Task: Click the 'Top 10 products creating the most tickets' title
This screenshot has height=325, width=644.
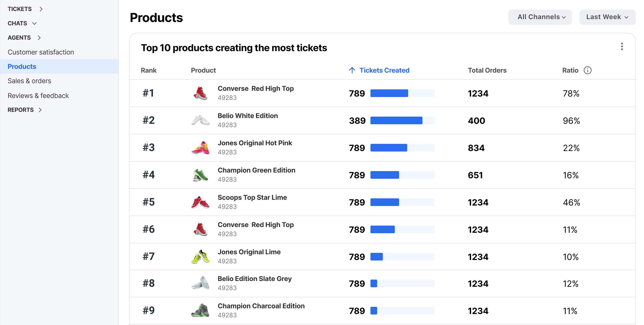Action: (234, 48)
